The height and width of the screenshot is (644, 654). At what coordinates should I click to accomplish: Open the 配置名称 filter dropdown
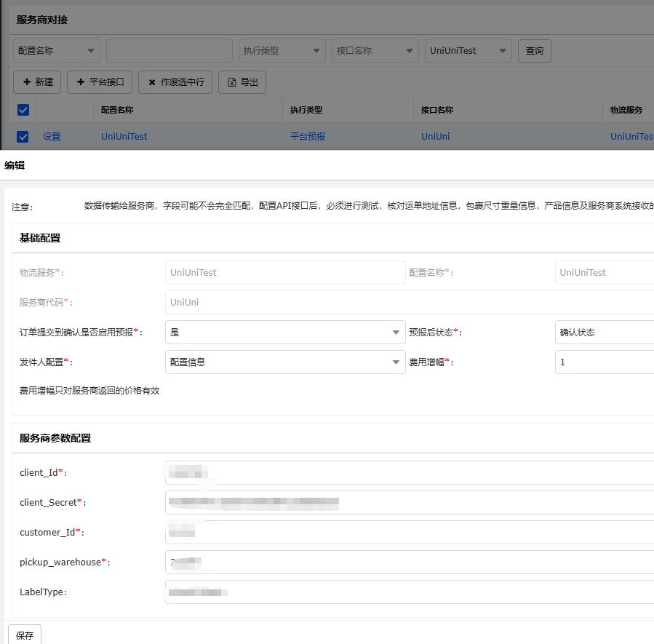pos(57,51)
